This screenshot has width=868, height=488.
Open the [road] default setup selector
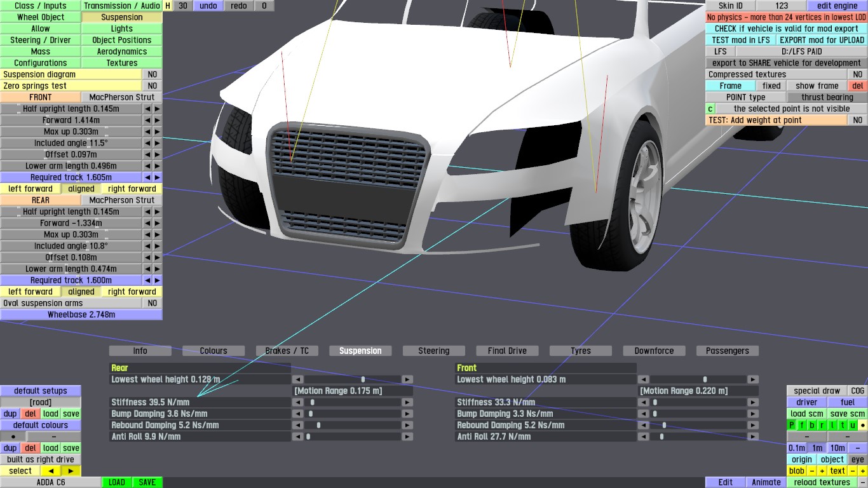pos(41,402)
